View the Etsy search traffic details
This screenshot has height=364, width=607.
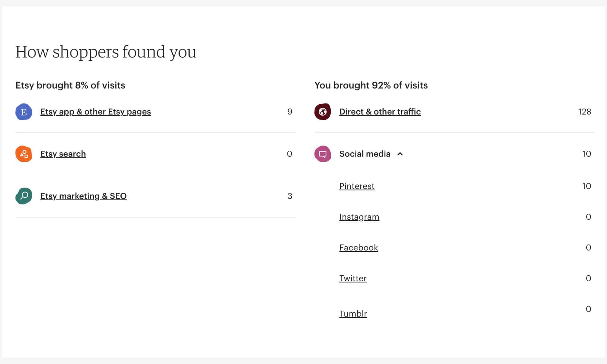tap(63, 154)
